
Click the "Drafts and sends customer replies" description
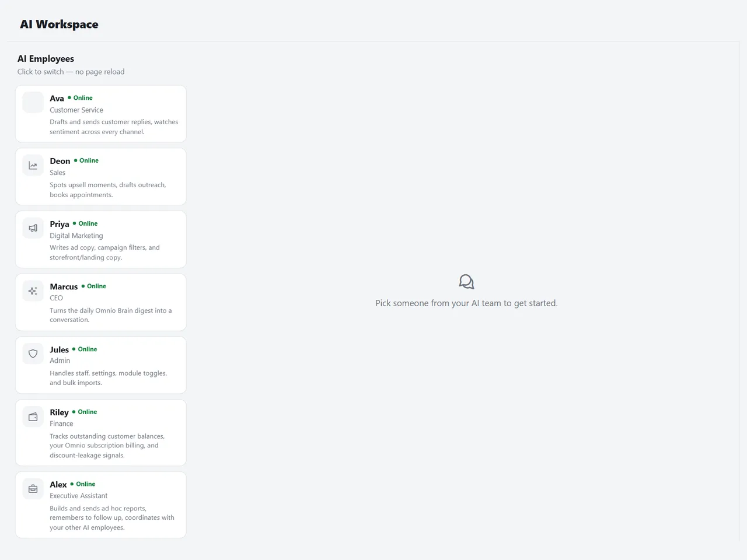pos(114,127)
